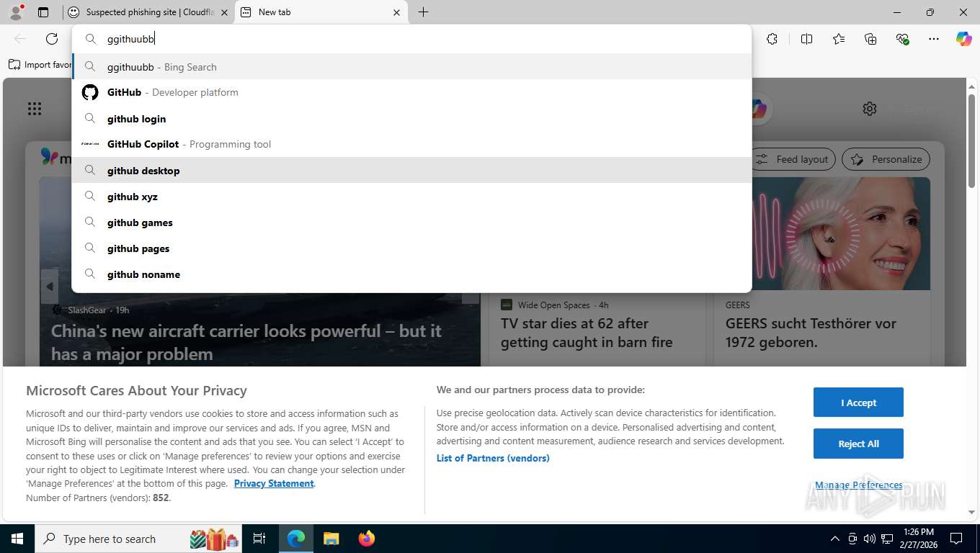The image size is (980, 553).
Task: Click the Personalize button
Action: click(886, 159)
